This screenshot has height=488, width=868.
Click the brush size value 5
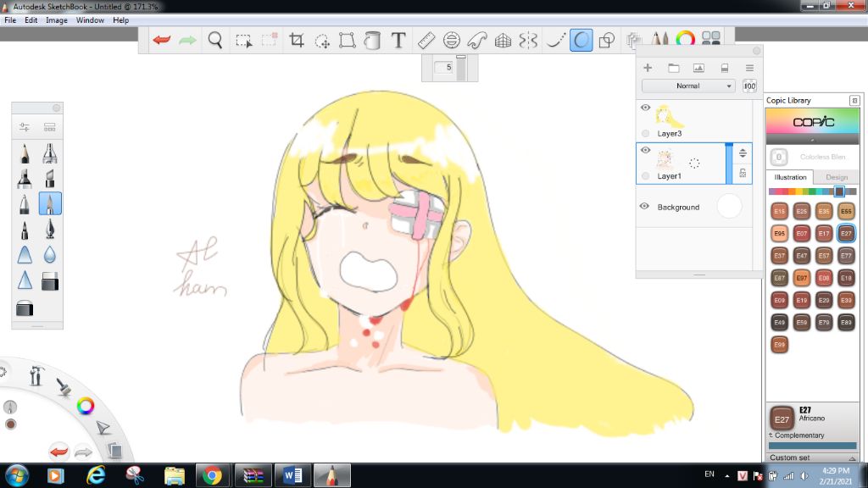coord(444,68)
